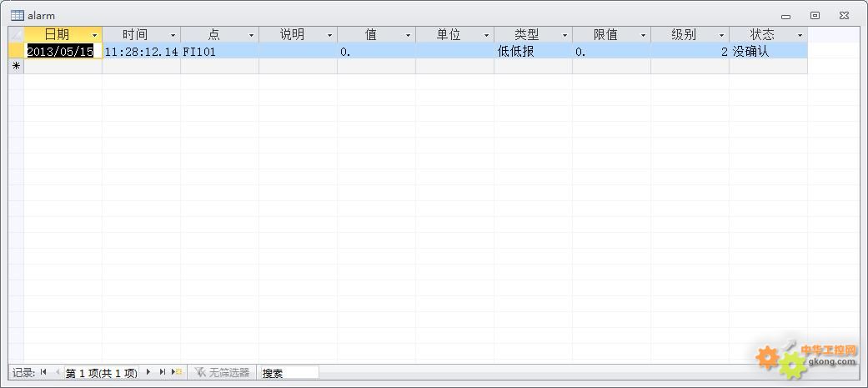Expand the 类型 column filter dropdown

point(564,35)
